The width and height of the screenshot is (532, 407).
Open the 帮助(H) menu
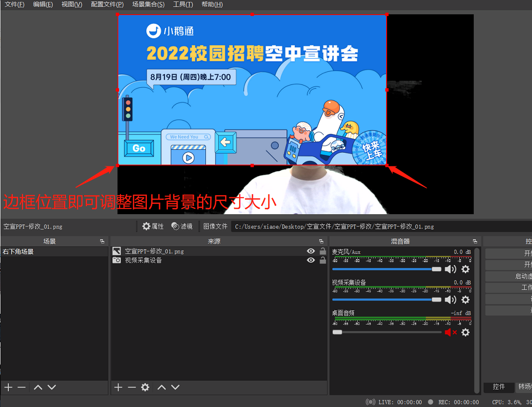pos(212,4)
